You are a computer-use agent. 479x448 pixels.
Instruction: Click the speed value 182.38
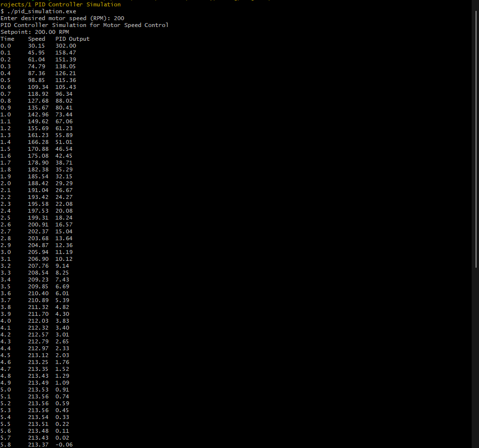pyautogui.click(x=38, y=170)
